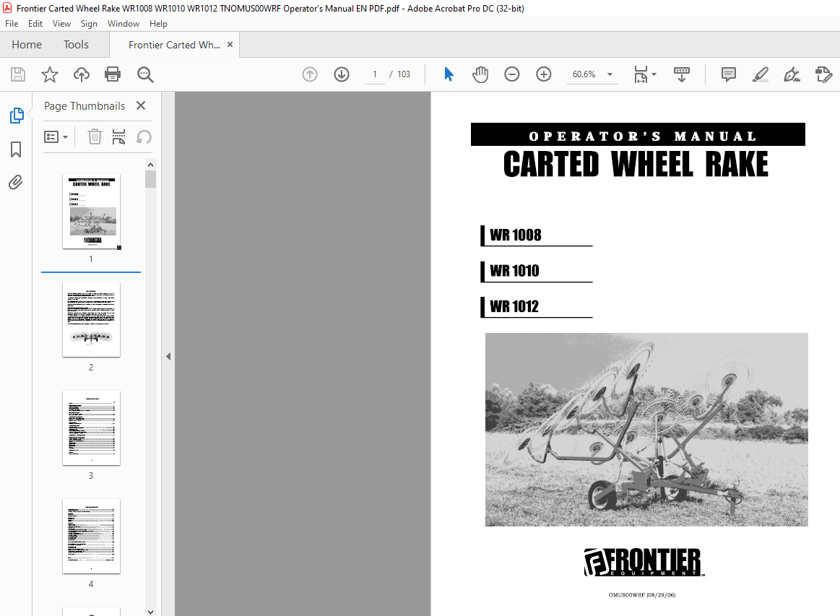Go to the previous page with the up arrow
The height and width of the screenshot is (616, 840).
(310, 74)
